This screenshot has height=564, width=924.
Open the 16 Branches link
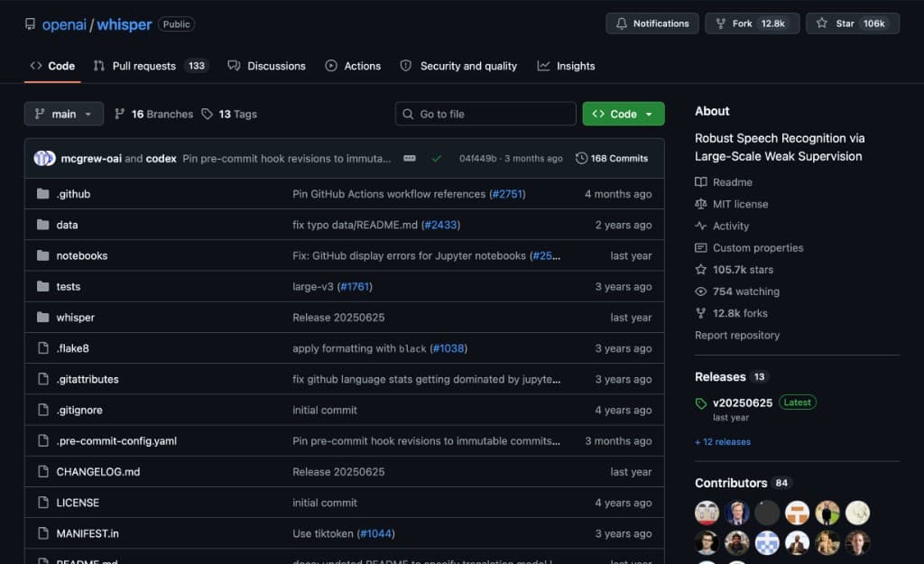[x=153, y=114]
